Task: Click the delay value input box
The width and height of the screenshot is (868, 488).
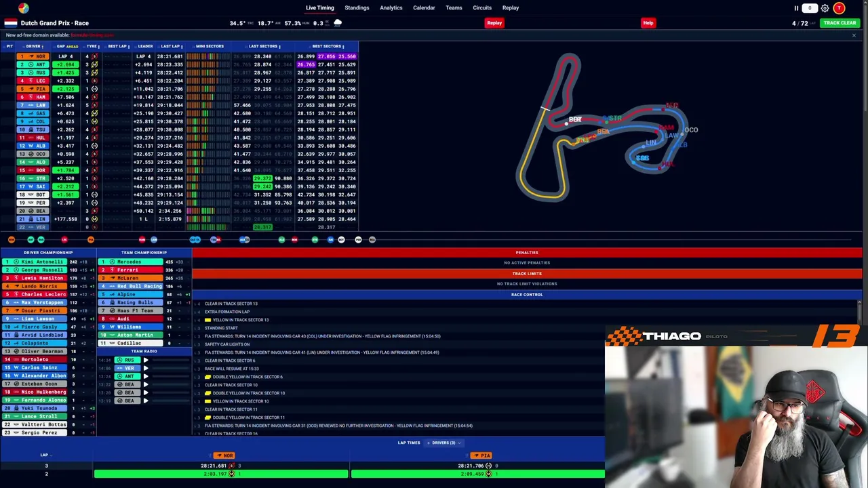Action: (810, 8)
